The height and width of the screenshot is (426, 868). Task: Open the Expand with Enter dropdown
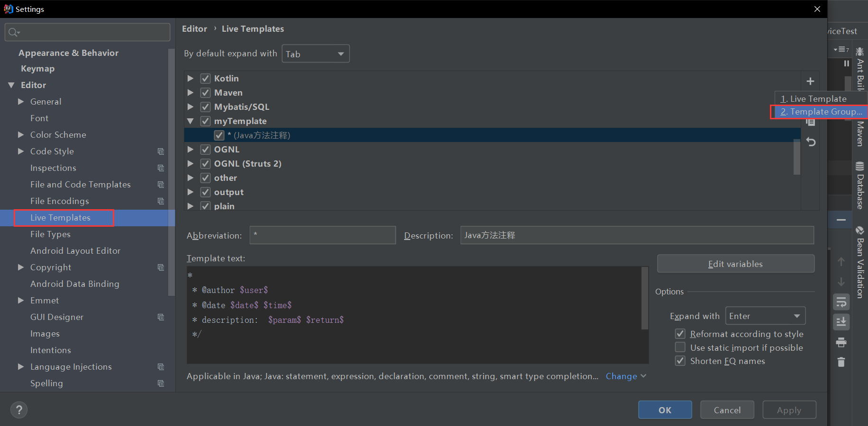click(765, 316)
